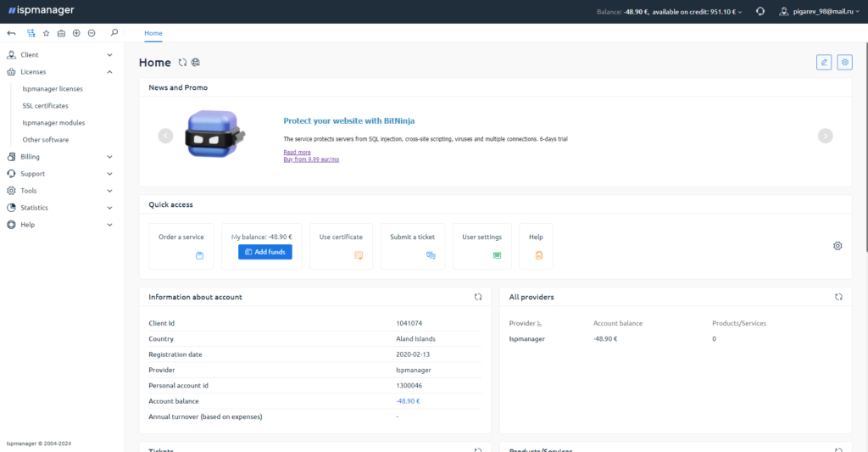This screenshot has height=452, width=868.
Task: Refresh the All providers panel
Action: tap(838, 297)
